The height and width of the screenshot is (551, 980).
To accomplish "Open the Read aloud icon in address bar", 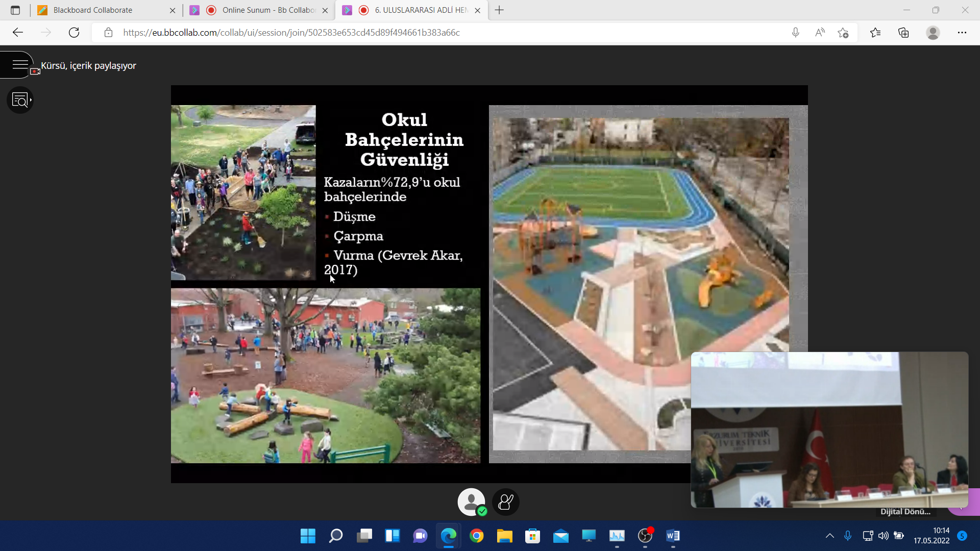I will 820,33.
